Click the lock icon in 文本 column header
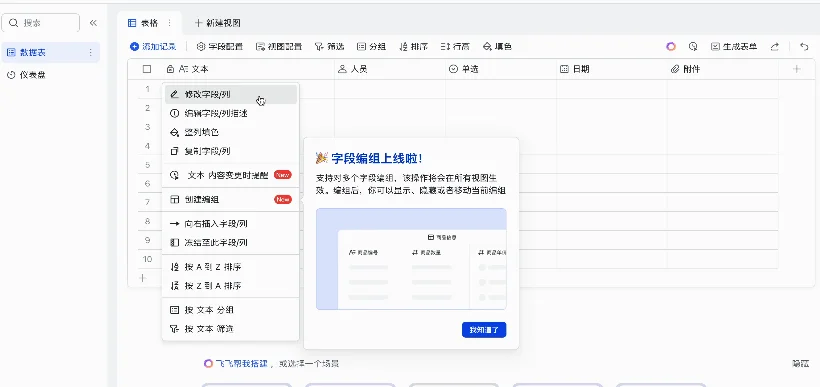The width and height of the screenshot is (820, 387). coord(169,69)
